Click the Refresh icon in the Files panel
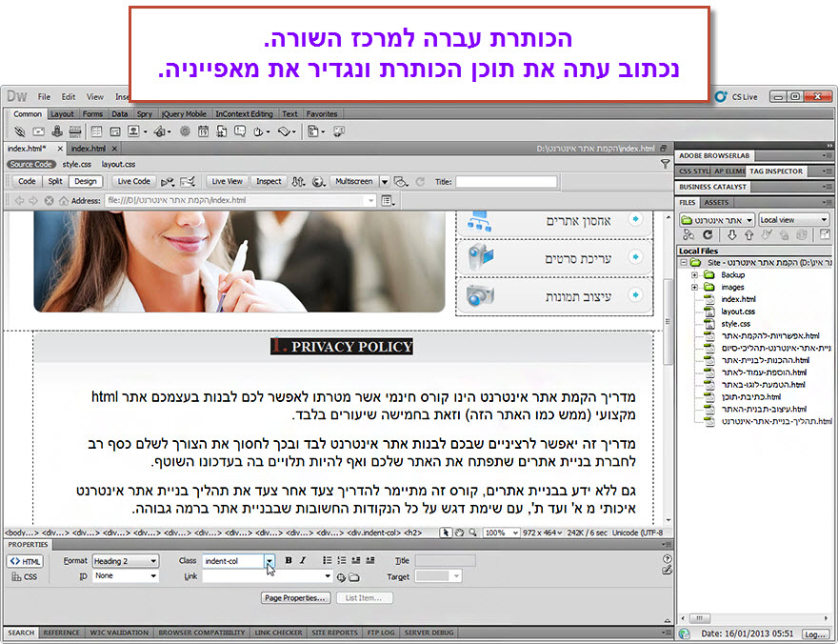Viewport: 838px width, 644px height. [x=708, y=235]
